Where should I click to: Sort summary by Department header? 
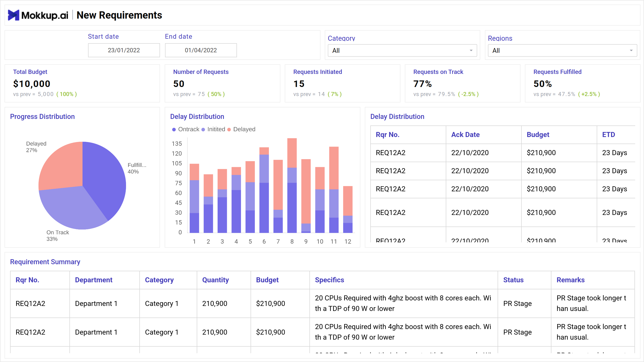(x=94, y=280)
